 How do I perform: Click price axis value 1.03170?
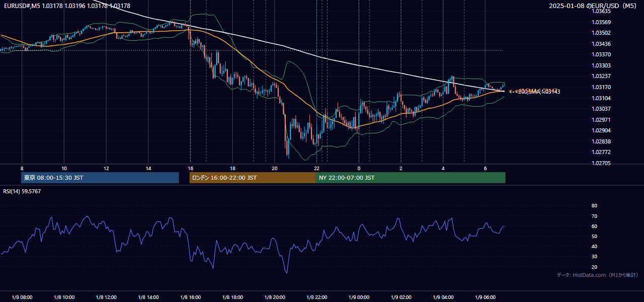click(x=601, y=87)
